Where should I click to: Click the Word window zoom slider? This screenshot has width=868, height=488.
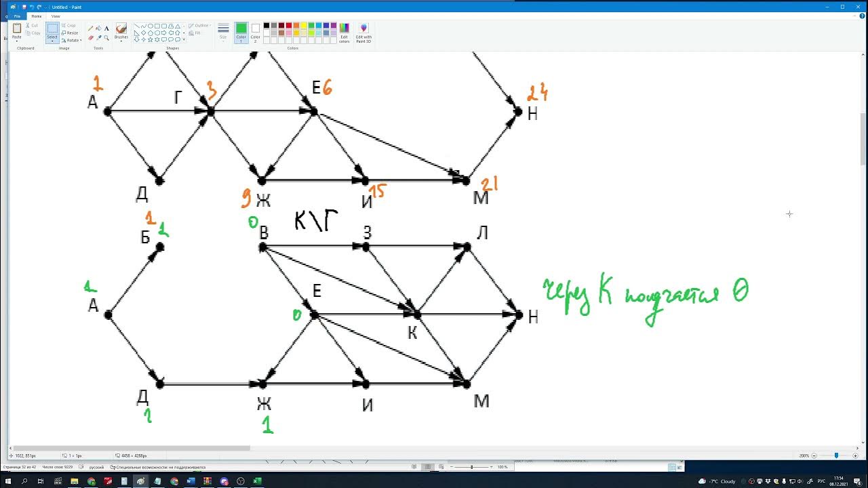pos(471,467)
